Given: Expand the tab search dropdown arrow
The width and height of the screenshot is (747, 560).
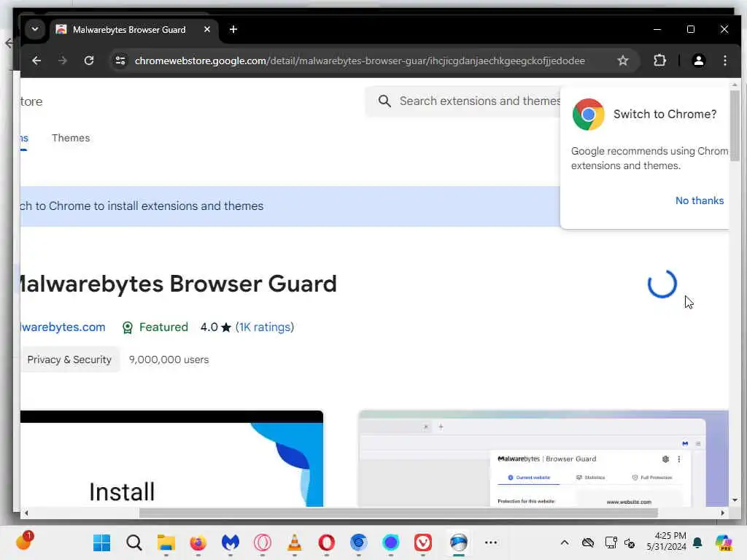Looking at the screenshot, I should point(35,29).
